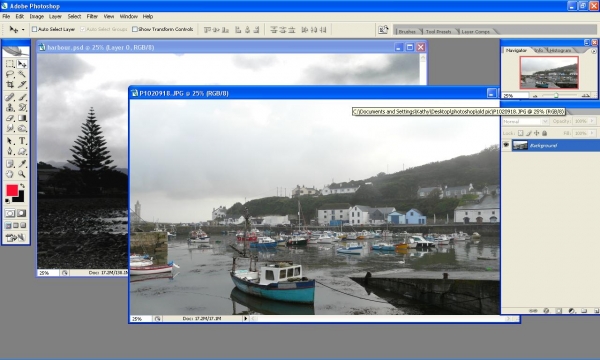Open the Filter menu
Viewport: 600px width, 360px height.
pos(92,16)
